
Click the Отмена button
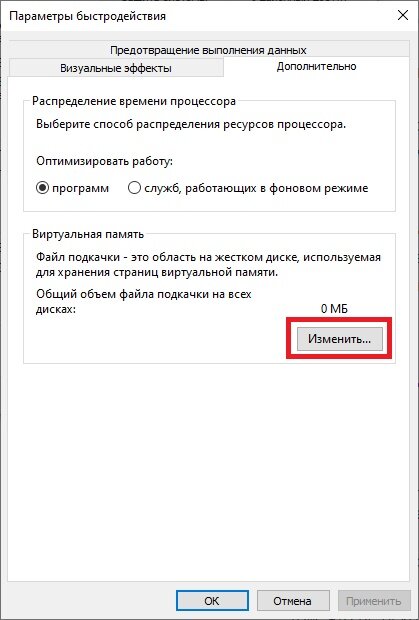[293, 601]
